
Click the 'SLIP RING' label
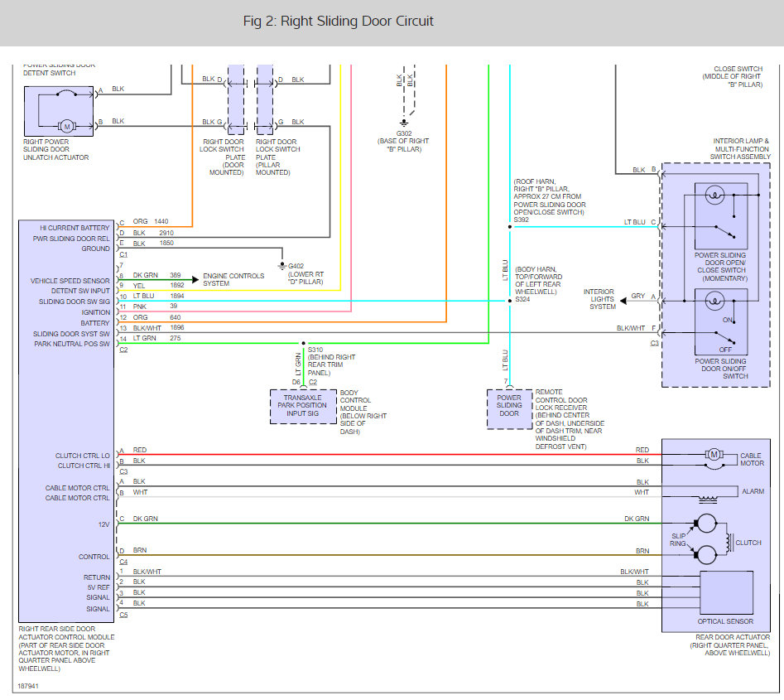pyautogui.click(x=678, y=539)
